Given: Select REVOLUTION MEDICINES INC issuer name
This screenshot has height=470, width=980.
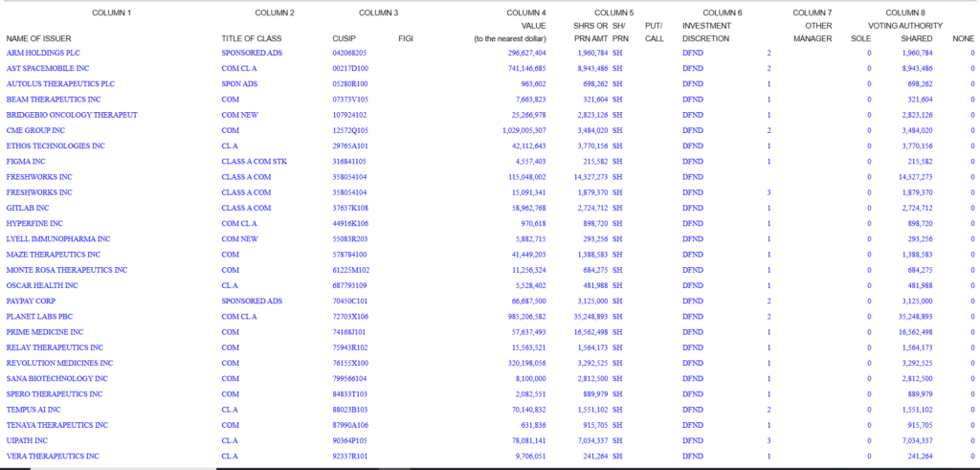Looking at the screenshot, I should coord(59,363).
